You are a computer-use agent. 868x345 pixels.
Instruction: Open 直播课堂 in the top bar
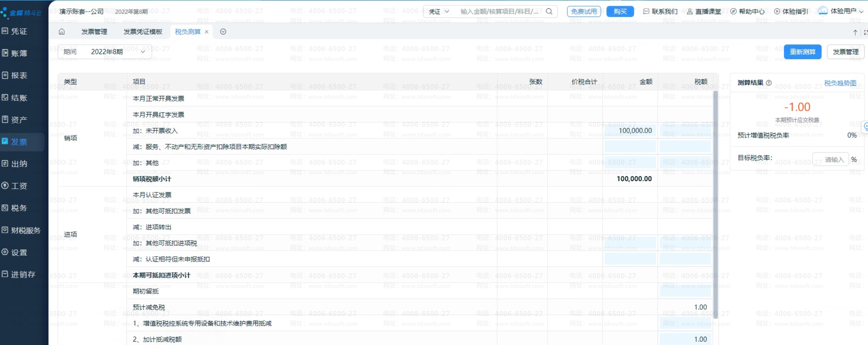704,12
